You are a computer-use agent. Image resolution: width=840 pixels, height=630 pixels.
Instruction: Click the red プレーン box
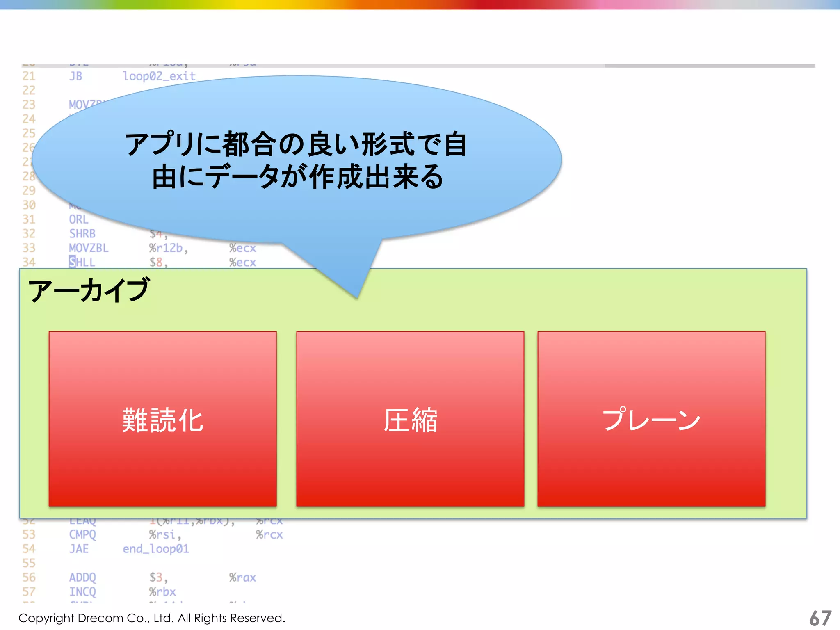[651, 419]
